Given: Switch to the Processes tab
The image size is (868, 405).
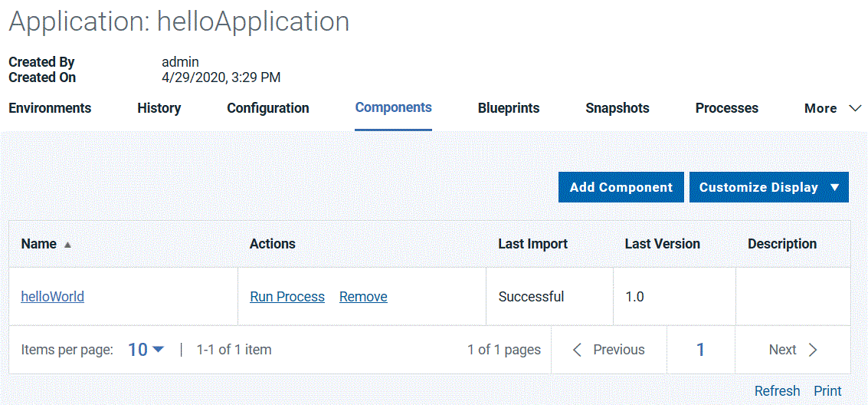Looking at the screenshot, I should [726, 108].
